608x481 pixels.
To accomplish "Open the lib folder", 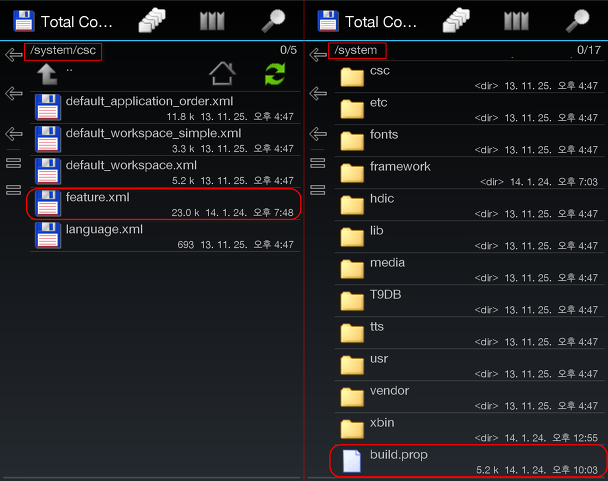I will coord(469,237).
